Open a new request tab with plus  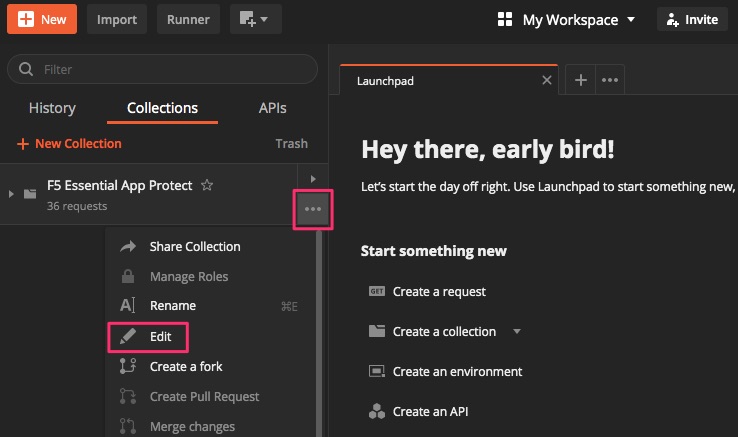click(581, 80)
